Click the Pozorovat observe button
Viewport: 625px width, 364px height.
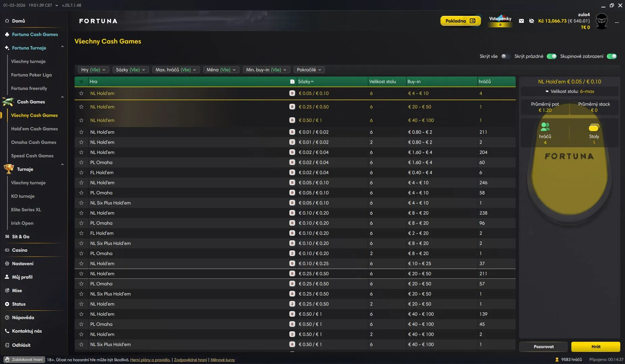pyautogui.click(x=544, y=346)
